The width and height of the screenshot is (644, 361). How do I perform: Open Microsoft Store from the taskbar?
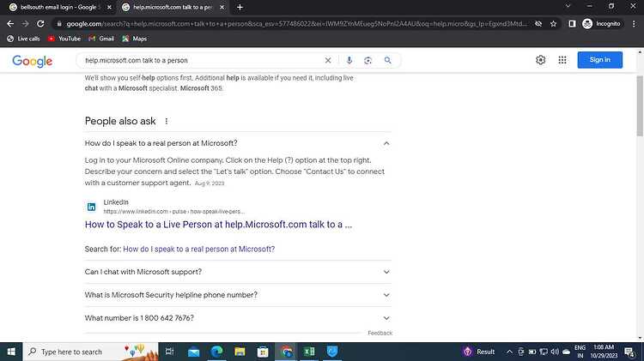(263, 352)
